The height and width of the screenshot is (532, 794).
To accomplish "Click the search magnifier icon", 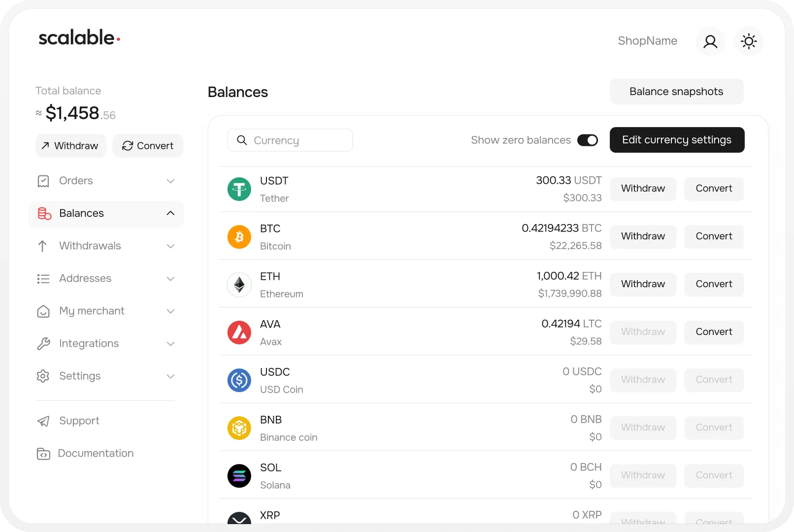I will pos(242,140).
